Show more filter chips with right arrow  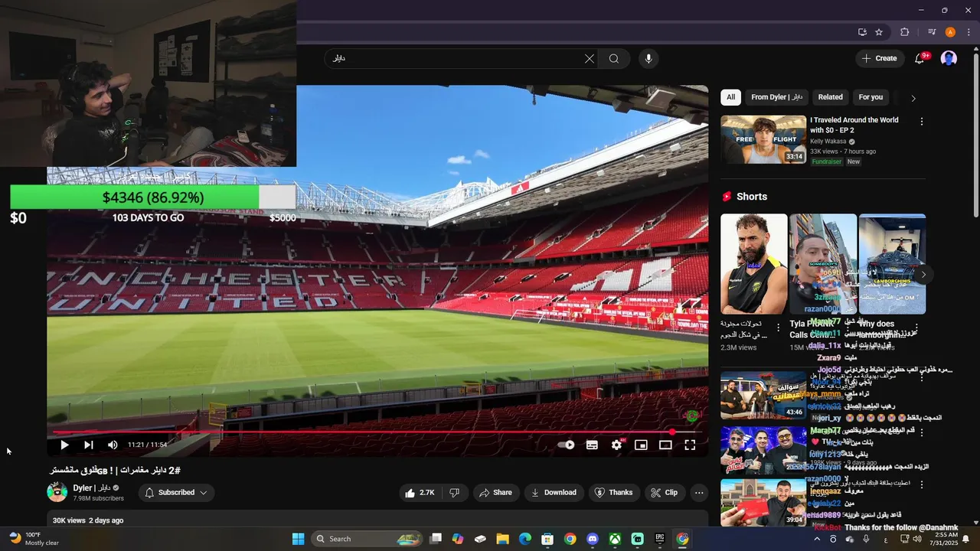tap(913, 98)
